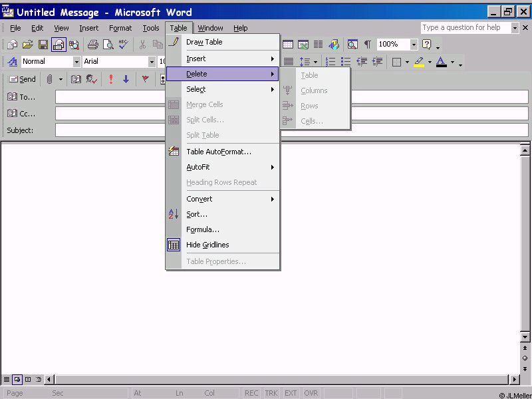Click in the To address field

click(x=292, y=97)
